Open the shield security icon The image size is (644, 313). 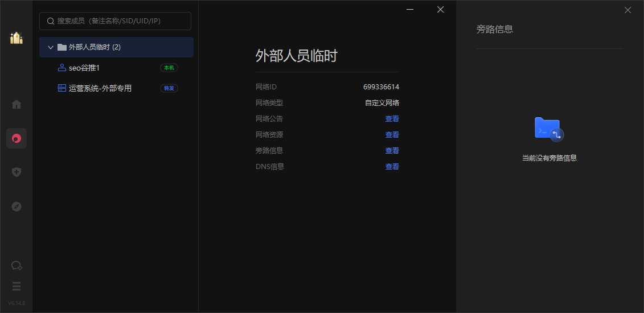[x=17, y=172]
